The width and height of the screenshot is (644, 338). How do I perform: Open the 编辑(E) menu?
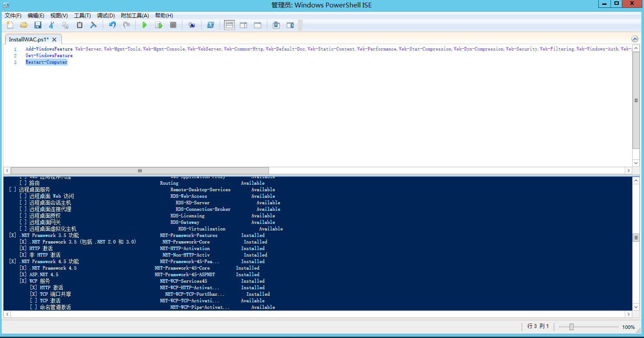[36, 15]
